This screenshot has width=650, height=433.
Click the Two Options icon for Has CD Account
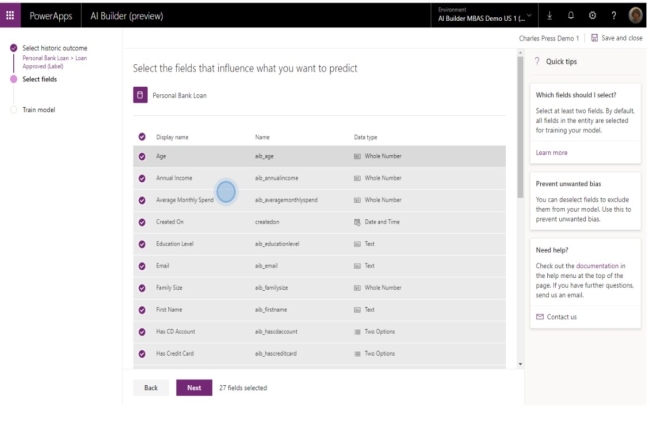coord(357,332)
